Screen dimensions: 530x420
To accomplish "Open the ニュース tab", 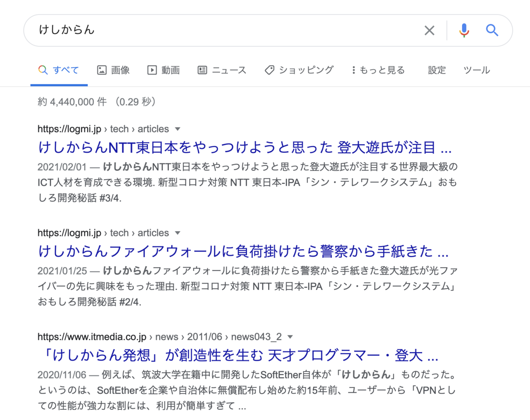I will tap(222, 70).
